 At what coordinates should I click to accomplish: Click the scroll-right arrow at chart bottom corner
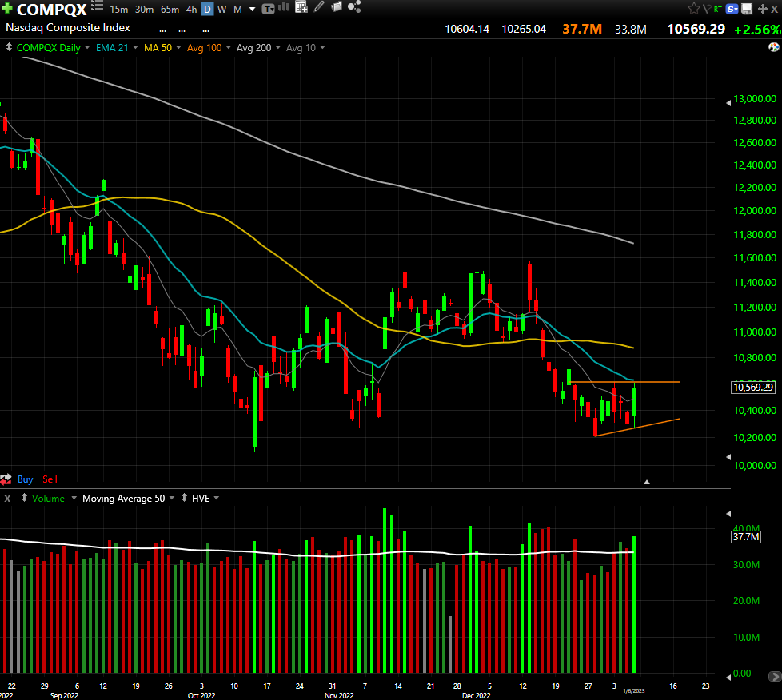coord(775,677)
